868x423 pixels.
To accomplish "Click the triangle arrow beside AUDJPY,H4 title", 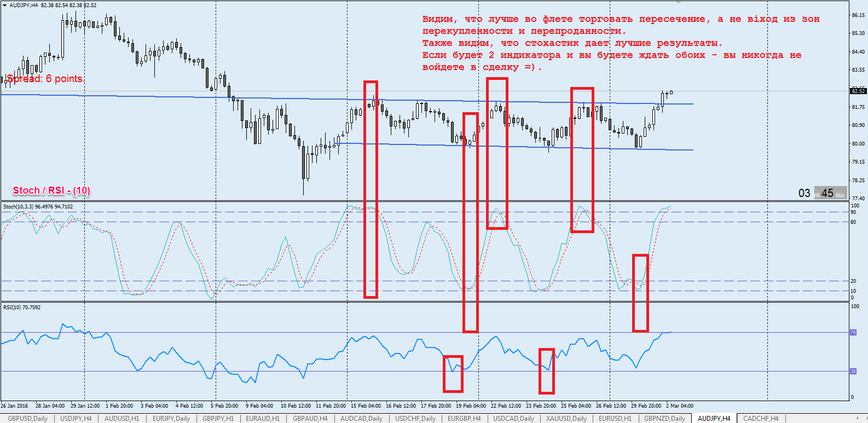I will pyautogui.click(x=4, y=5).
